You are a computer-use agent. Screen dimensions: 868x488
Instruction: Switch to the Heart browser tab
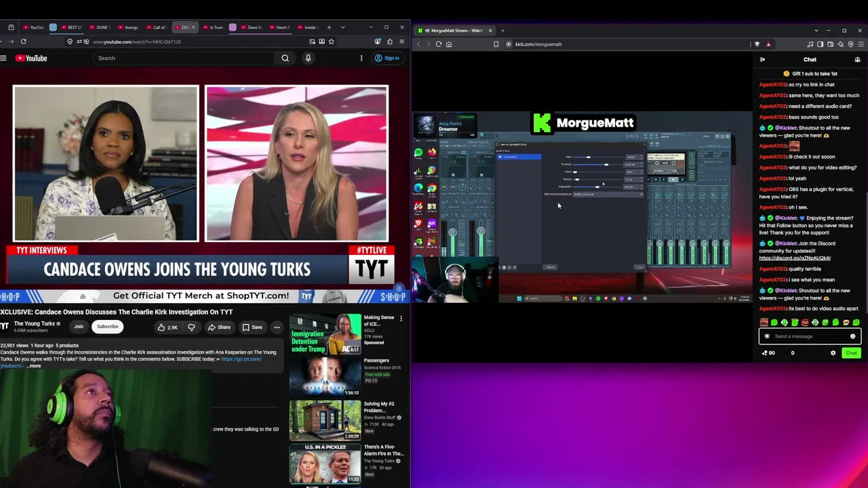tap(280, 28)
